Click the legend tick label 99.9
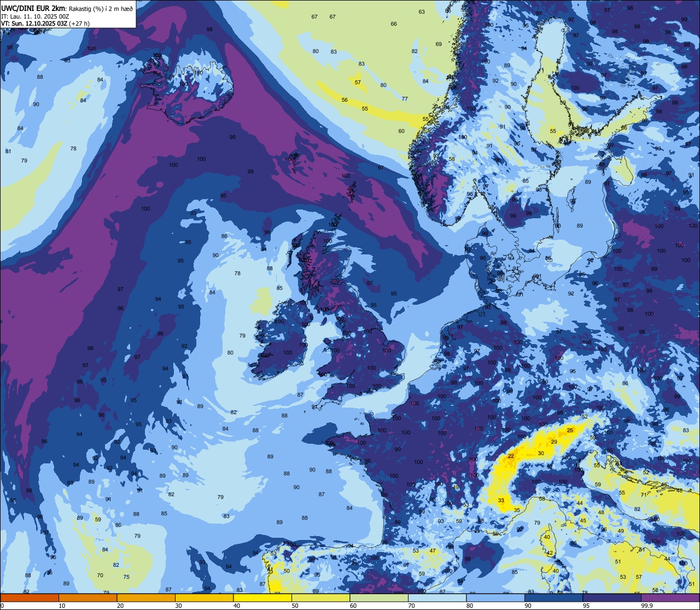Screen dimensions: 700x610 click(646, 606)
